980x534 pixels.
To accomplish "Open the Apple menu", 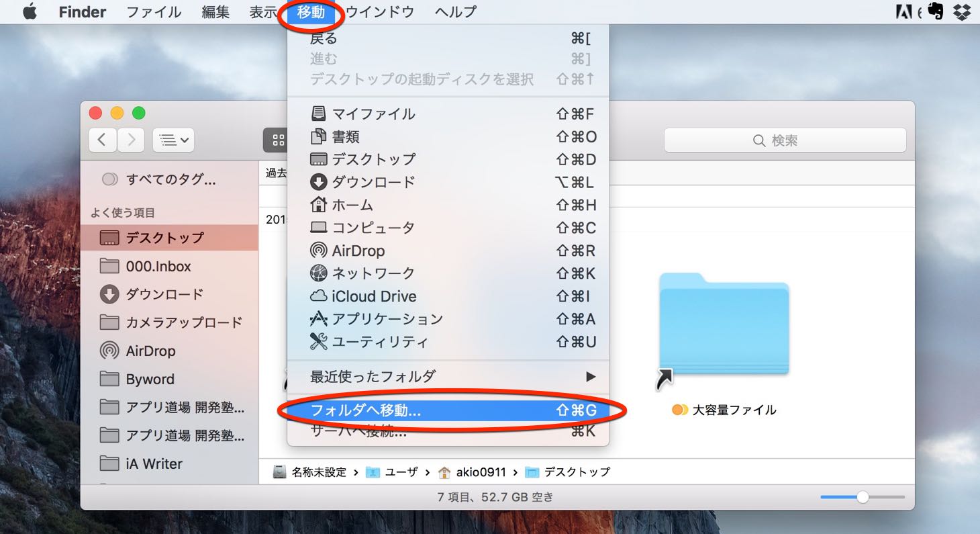I will 30,12.
